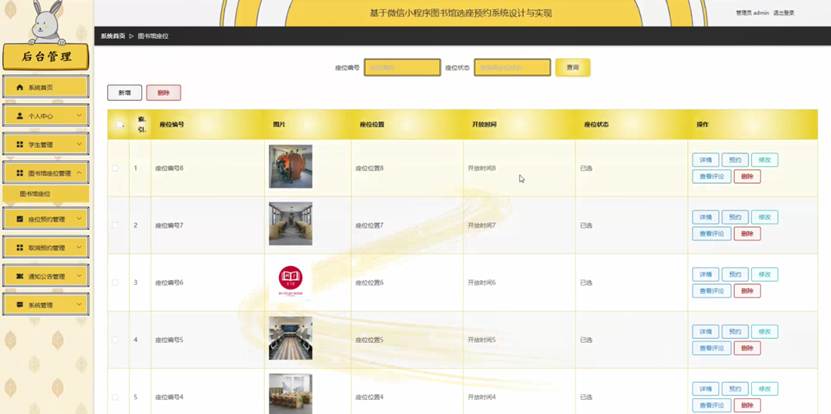The height and width of the screenshot is (414, 831).
Task: Click 查看评论 for row 2
Action: [712, 234]
